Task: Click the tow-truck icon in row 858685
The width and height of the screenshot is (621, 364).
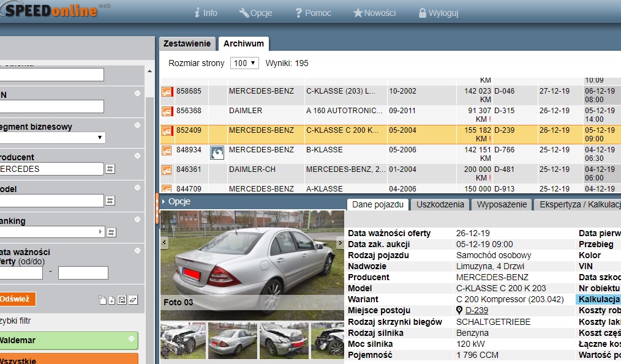Action: pyautogui.click(x=167, y=92)
